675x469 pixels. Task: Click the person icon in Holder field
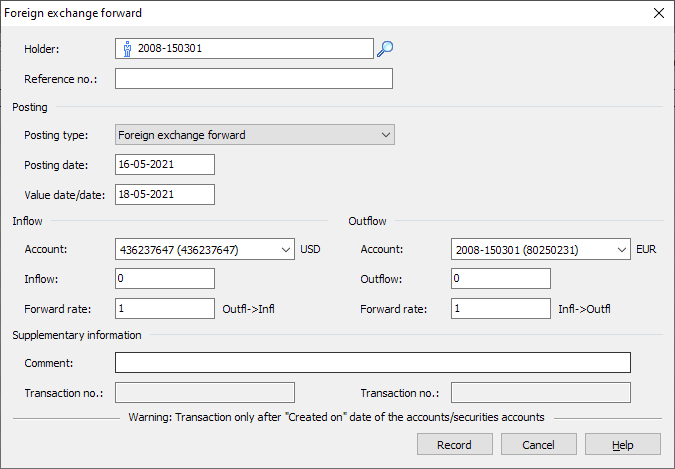[x=127, y=48]
